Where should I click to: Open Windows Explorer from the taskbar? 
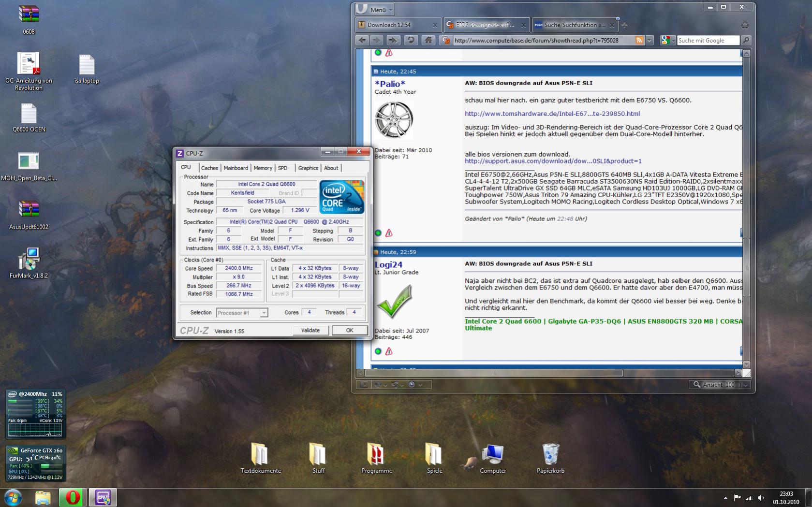click(43, 497)
